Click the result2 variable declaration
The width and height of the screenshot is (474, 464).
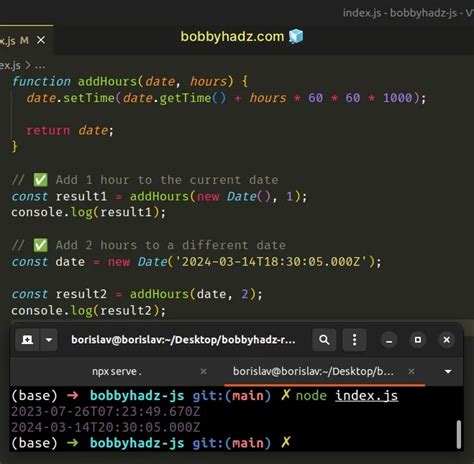click(81, 294)
